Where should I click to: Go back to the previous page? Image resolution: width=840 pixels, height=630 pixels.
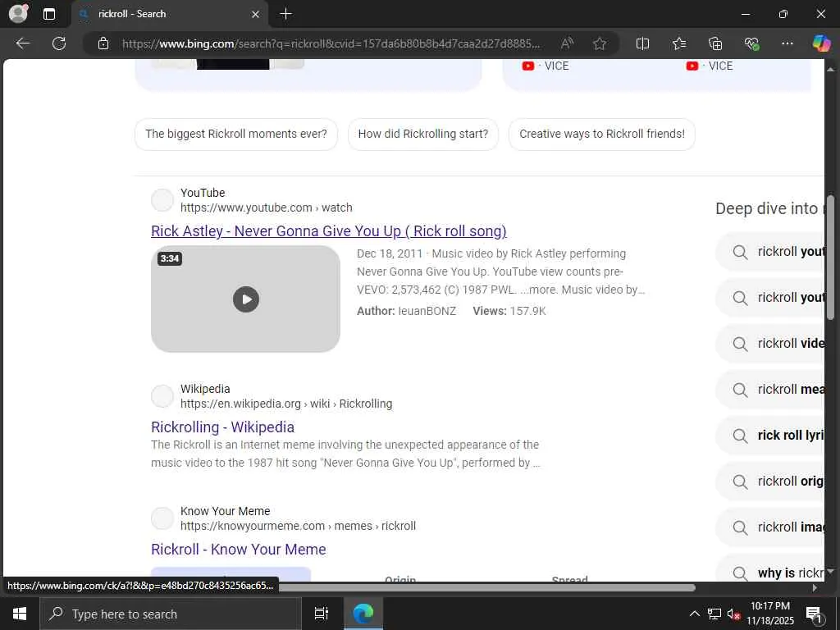point(22,43)
